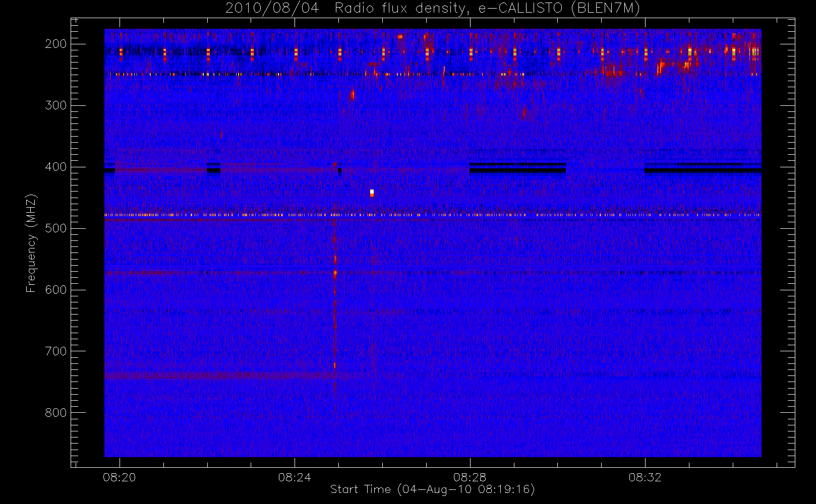This screenshot has height=504, width=816.
Task: Click the 300 frequency tick label
Action: (56, 105)
